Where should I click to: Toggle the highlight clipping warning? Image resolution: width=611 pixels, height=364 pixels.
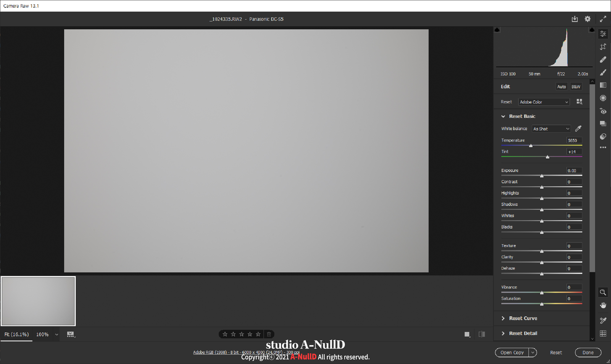592,30
